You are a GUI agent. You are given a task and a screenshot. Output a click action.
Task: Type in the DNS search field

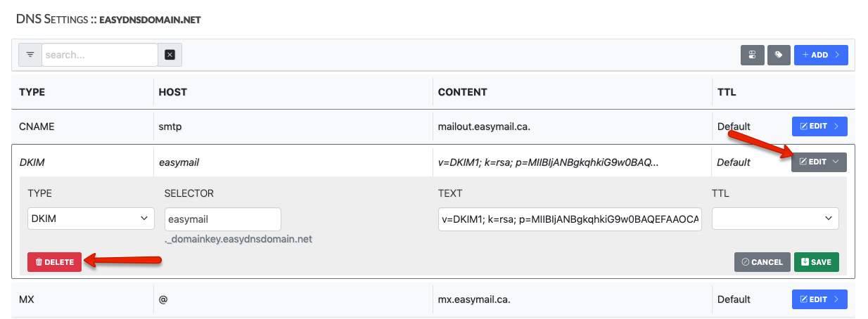pyautogui.click(x=99, y=55)
